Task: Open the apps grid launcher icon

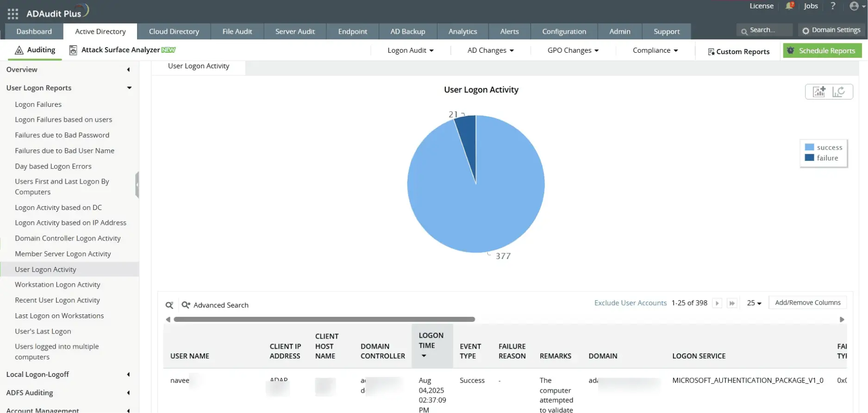Action: click(x=13, y=13)
